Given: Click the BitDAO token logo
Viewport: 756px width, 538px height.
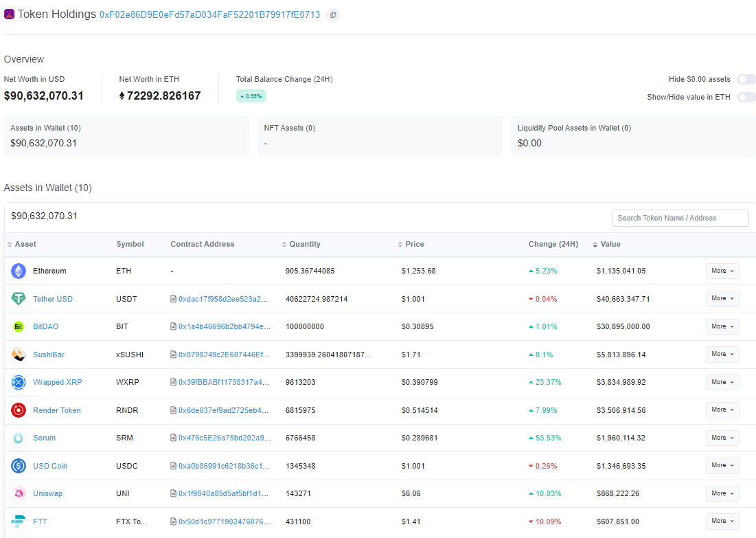Looking at the screenshot, I should [19, 326].
